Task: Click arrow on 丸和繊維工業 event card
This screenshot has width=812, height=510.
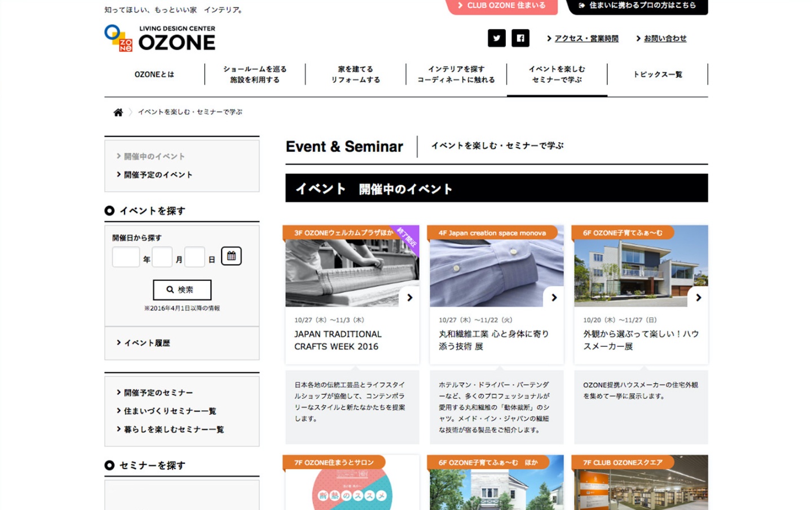Action: 554,297
